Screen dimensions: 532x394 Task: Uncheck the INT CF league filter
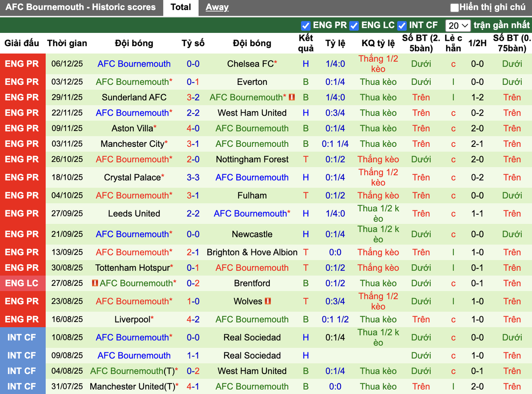(x=401, y=26)
